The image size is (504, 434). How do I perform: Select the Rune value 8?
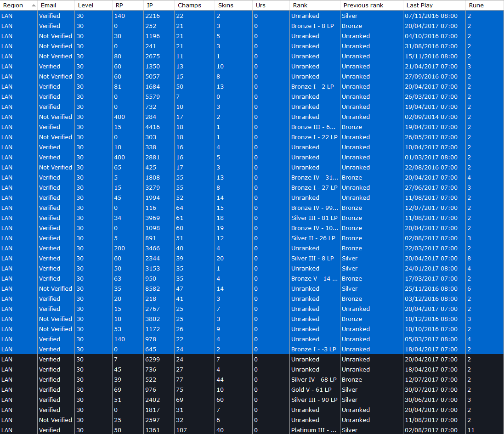click(469, 259)
